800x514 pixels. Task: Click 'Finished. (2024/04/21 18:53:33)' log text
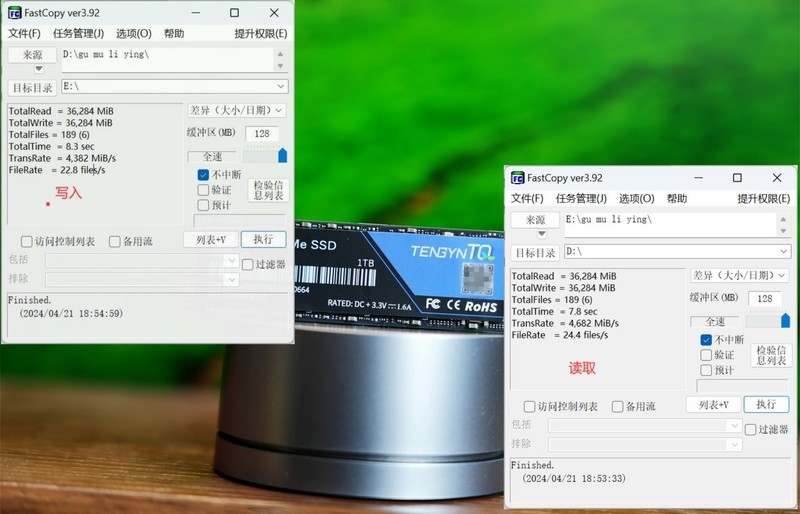tap(568, 472)
